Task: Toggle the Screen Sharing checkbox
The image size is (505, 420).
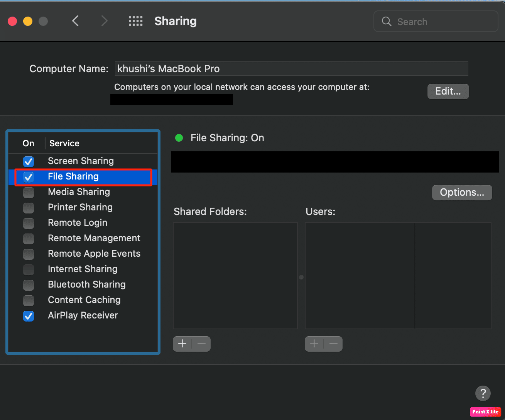Action: [x=29, y=161]
